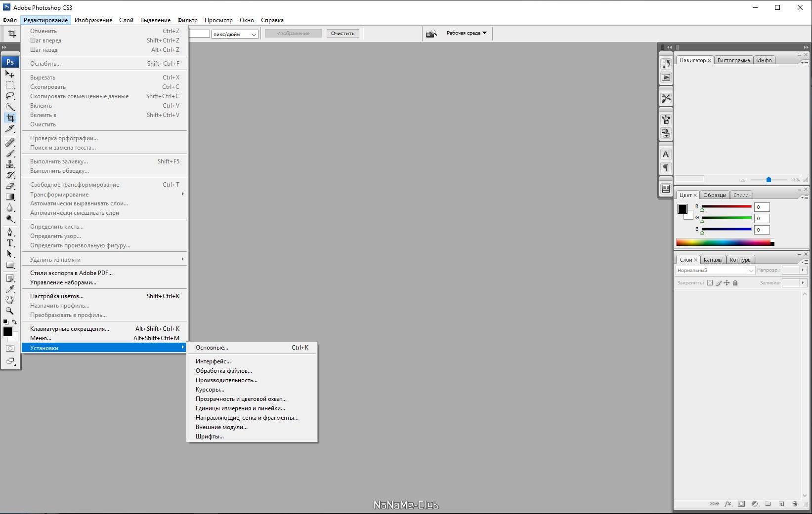Select the Brush tool
The height and width of the screenshot is (514, 812).
(10, 153)
